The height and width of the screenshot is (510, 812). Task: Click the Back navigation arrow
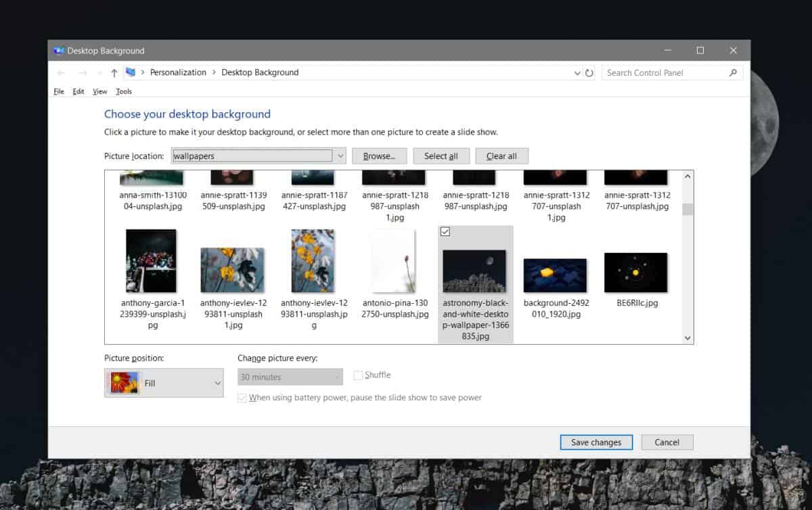(61, 72)
